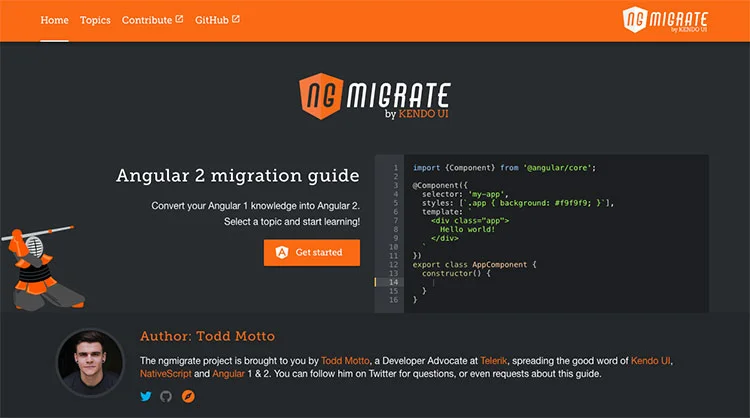Viewport: 750px width, 418px height.
Task: Click code line 'export class AppComponent {'
Action: coord(474,264)
